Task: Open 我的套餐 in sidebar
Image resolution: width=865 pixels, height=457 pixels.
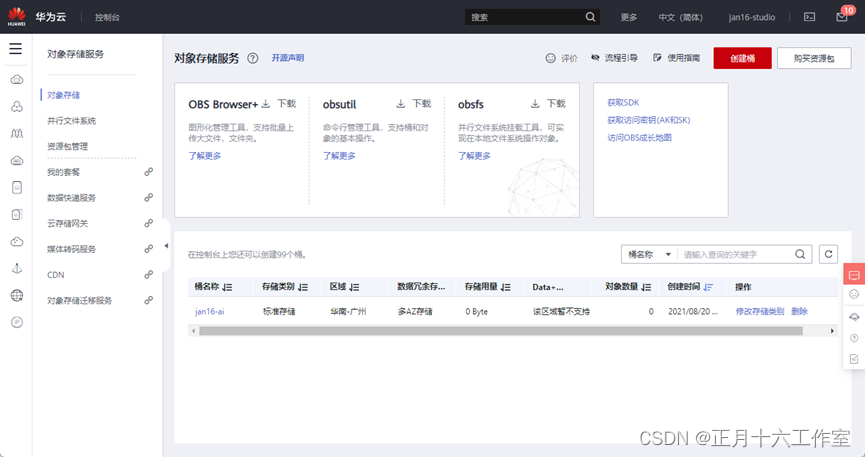Action: 63,172
